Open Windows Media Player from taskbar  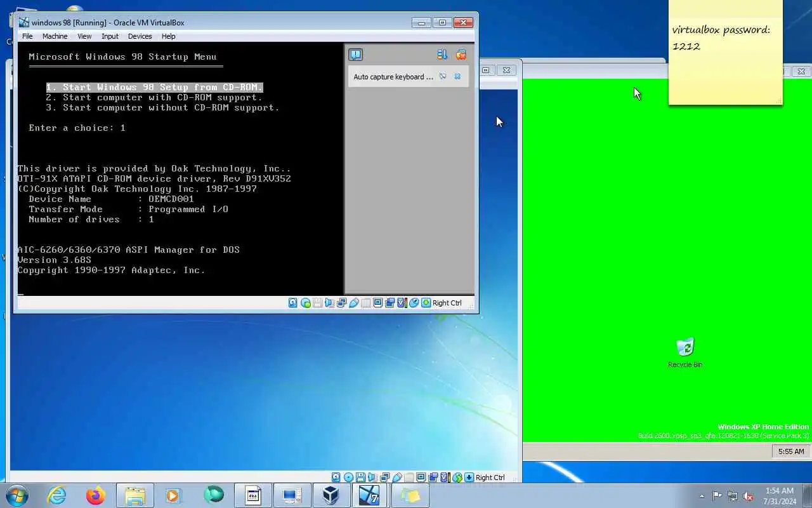(x=173, y=495)
